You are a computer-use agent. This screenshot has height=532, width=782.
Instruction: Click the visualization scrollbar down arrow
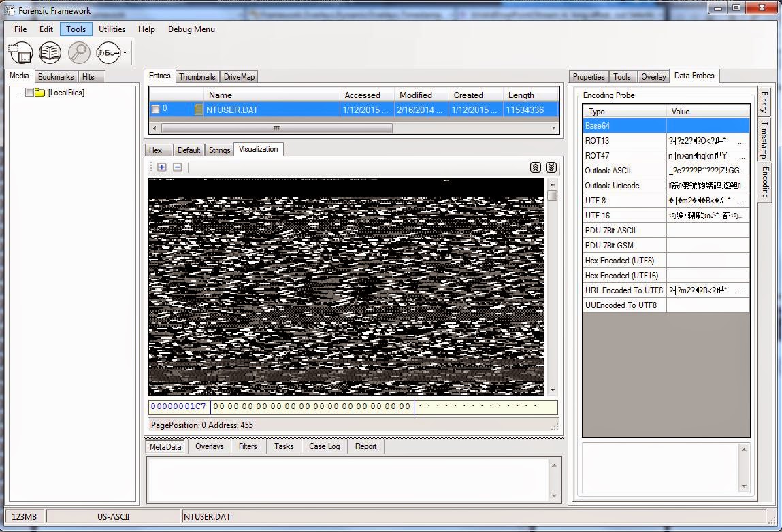point(552,390)
